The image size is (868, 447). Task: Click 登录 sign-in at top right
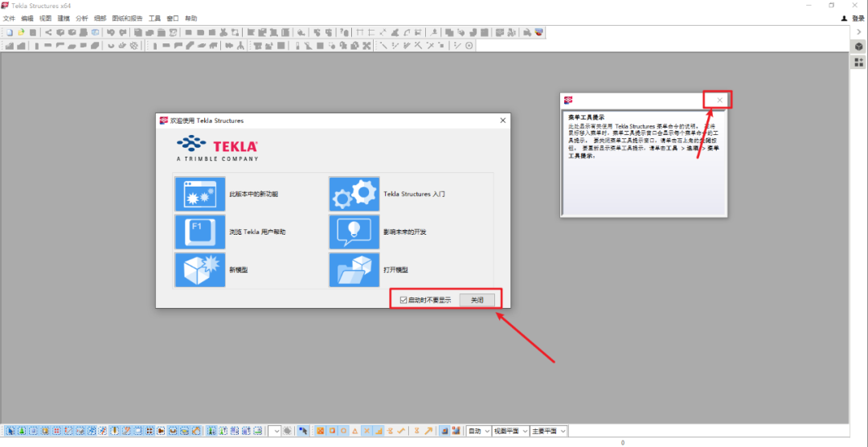pos(854,18)
